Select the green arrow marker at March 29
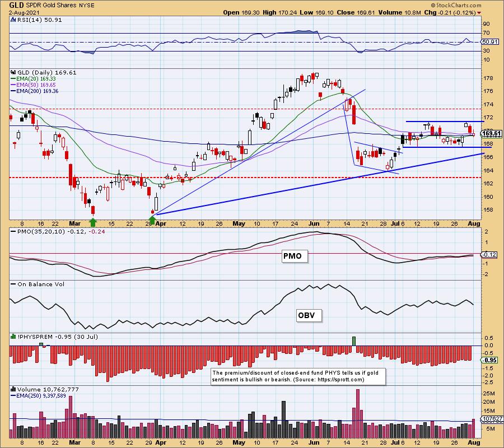 pos(152,221)
